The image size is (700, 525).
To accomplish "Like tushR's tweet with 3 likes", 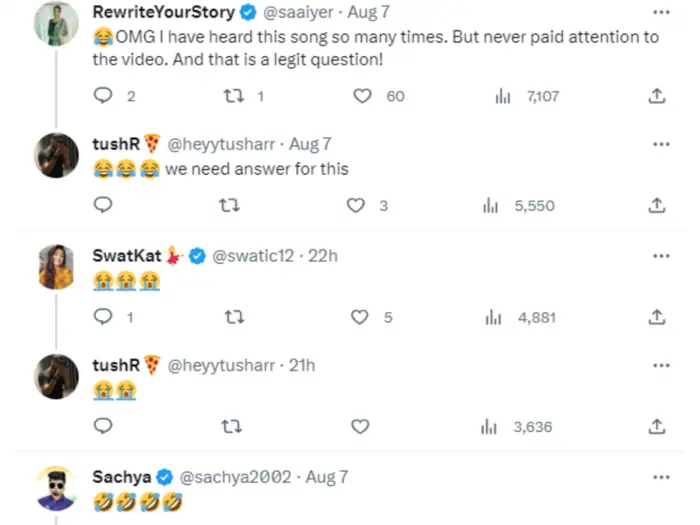I will (x=355, y=205).
